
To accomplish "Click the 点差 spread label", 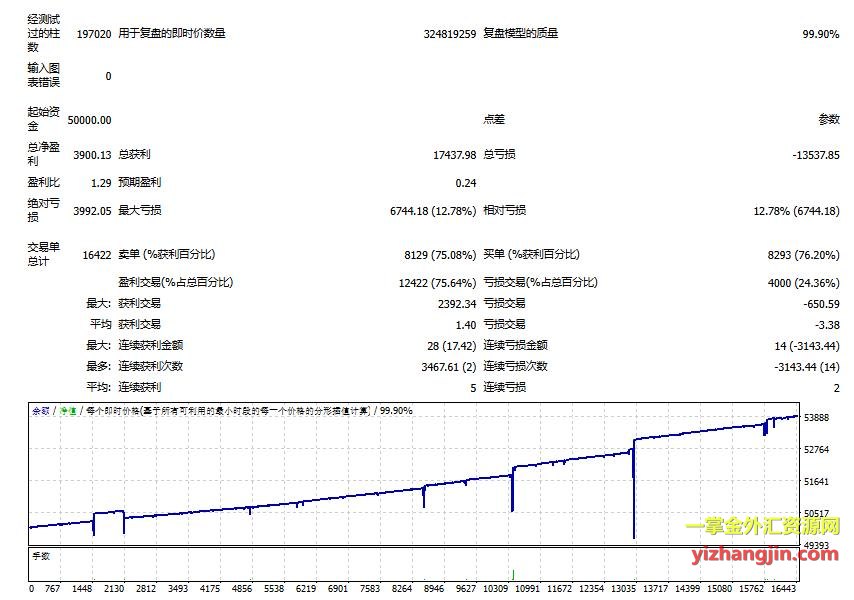I will coord(494,120).
